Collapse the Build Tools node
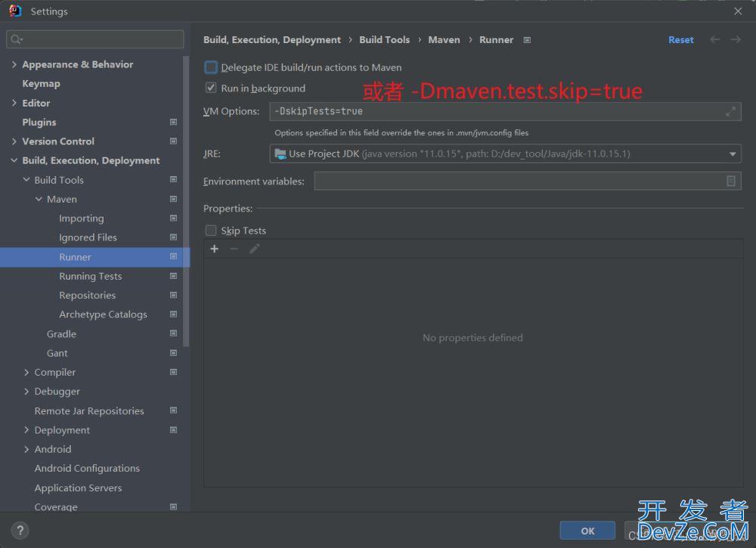Screen dimensions: 756x548 [x=26, y=179]
